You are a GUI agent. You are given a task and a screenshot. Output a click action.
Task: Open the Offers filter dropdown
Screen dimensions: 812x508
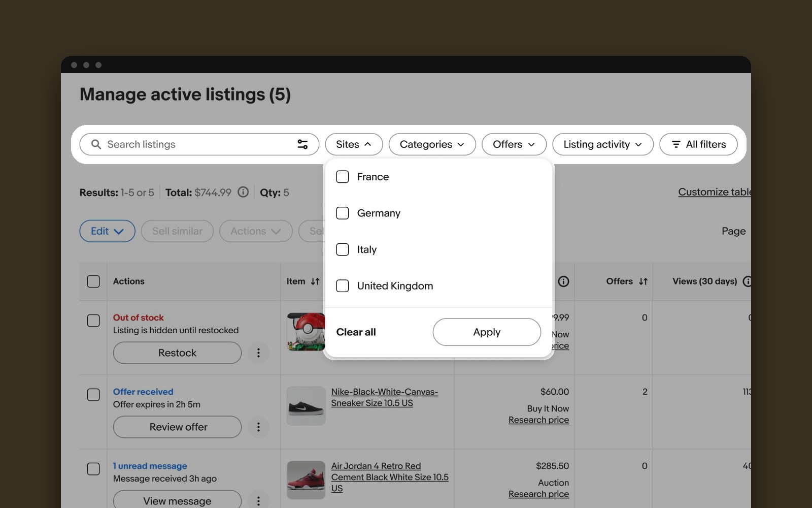coord(514,144)
